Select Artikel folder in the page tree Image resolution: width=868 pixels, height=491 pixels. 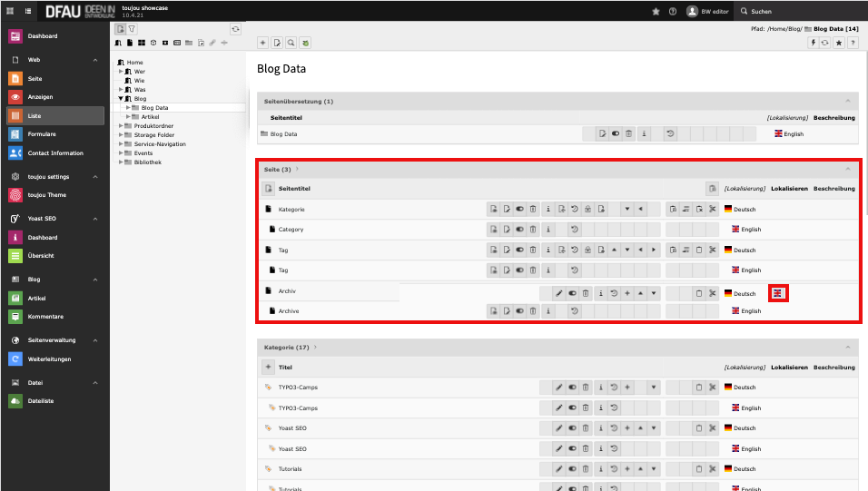151,117
